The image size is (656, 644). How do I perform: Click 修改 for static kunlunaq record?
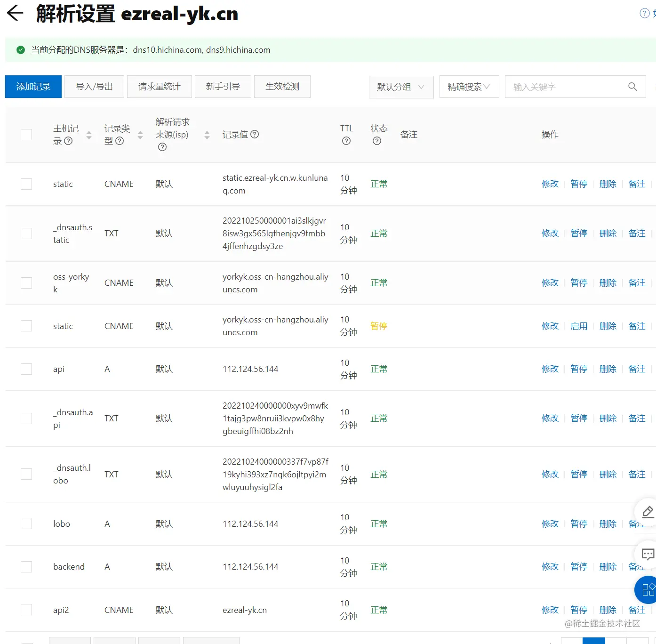point(550,184)
